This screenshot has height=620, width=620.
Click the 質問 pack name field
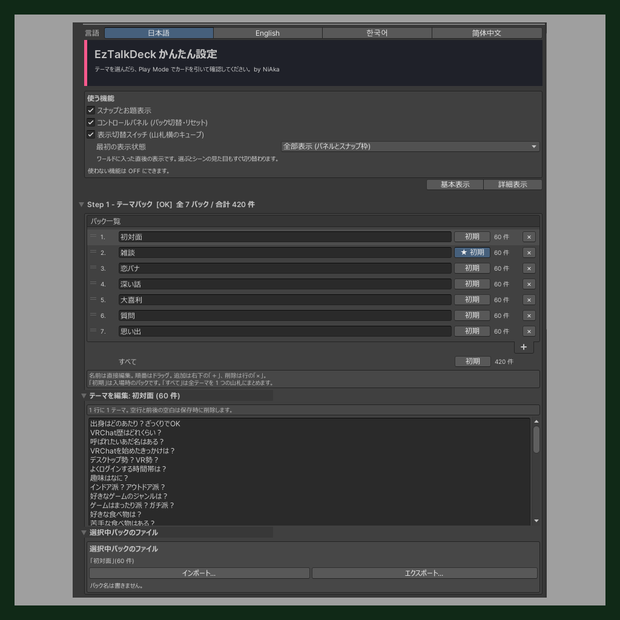click(285, 316)
